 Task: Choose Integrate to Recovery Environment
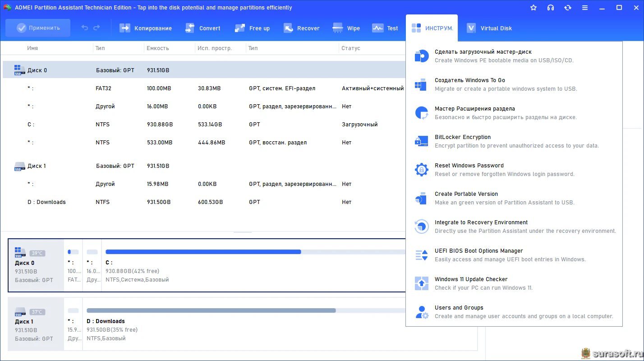[x=481, y=222]
